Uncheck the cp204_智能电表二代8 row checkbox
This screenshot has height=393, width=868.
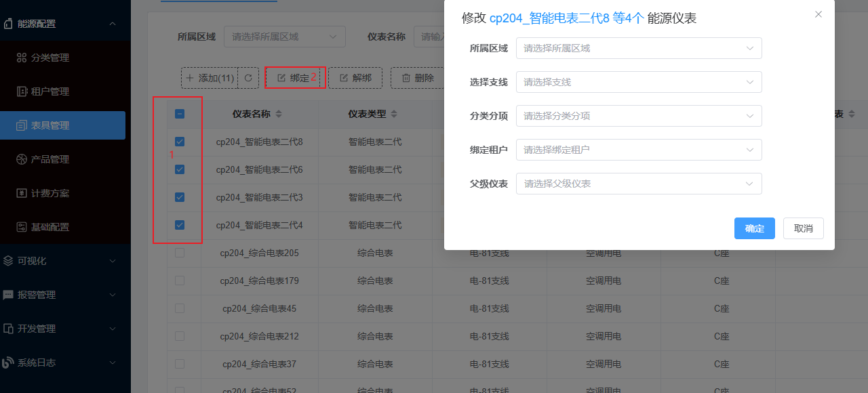pyautogui.click(x=180, y=142)
